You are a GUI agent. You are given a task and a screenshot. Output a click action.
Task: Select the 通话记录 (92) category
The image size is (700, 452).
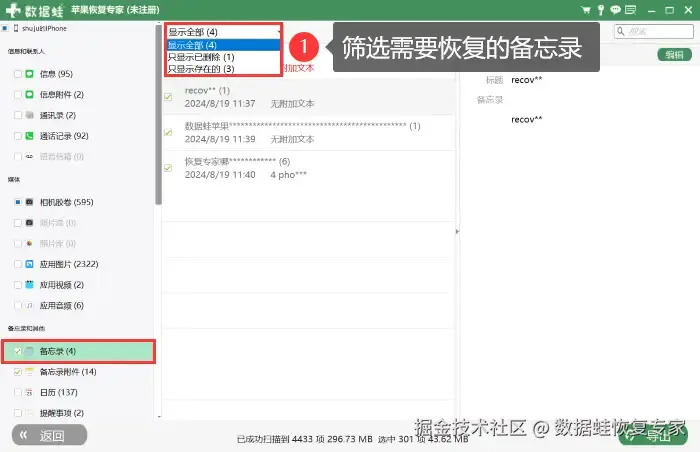pyautogui.click(x=64, y=136)
